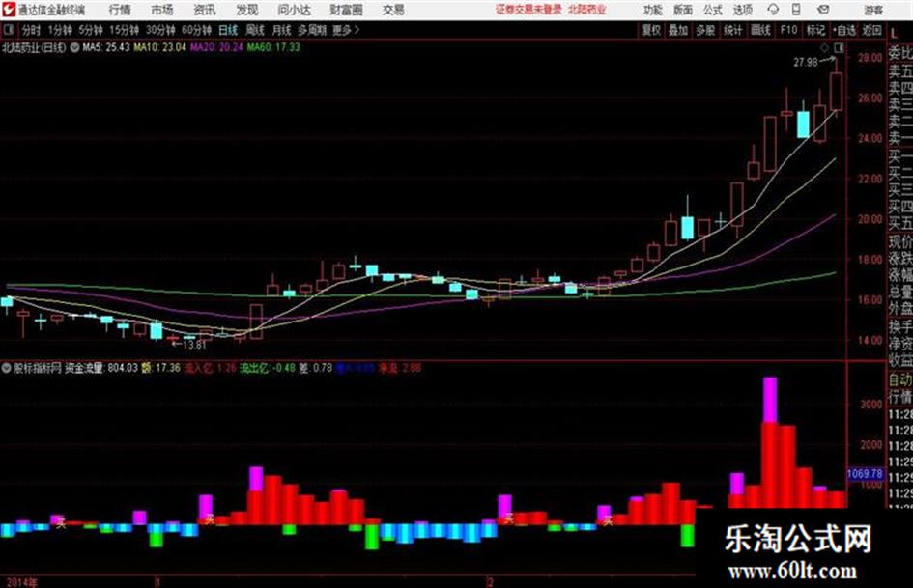
Task: Click the 统计 statistics toolbar button
Action: pyautogui.click(x=733, y=30)
